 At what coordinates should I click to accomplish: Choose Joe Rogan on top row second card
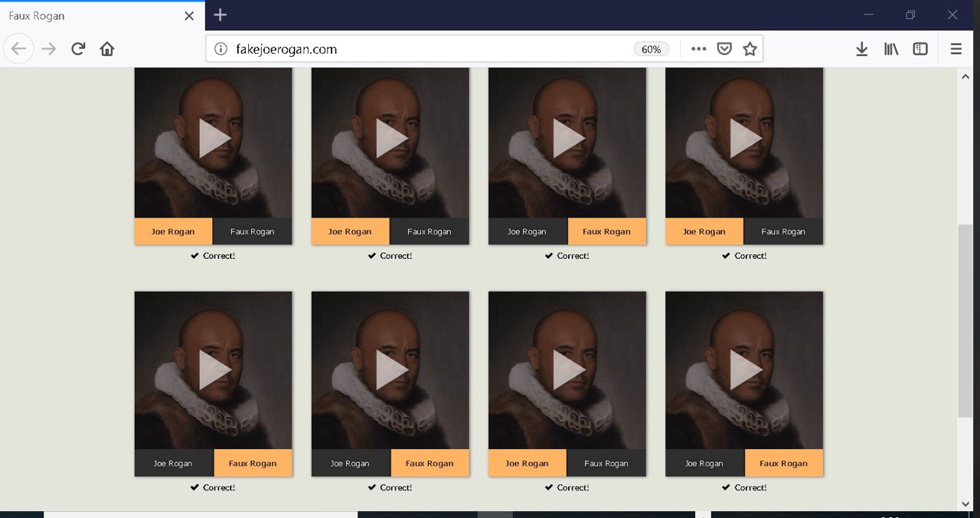pyautogui.click(x=351, y=231)
